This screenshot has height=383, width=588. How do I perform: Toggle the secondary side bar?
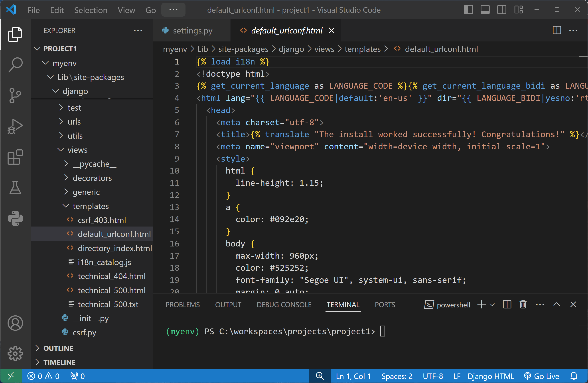click(502, 10)
